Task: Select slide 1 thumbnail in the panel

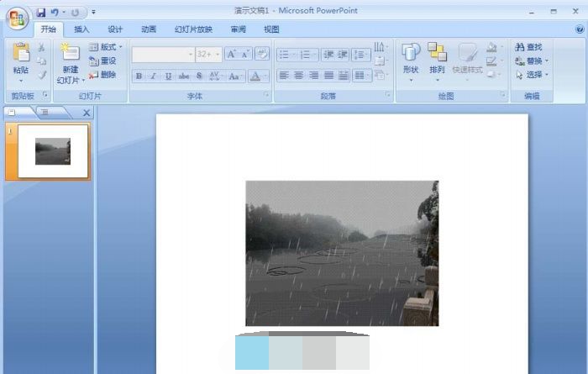Action: 53,152
